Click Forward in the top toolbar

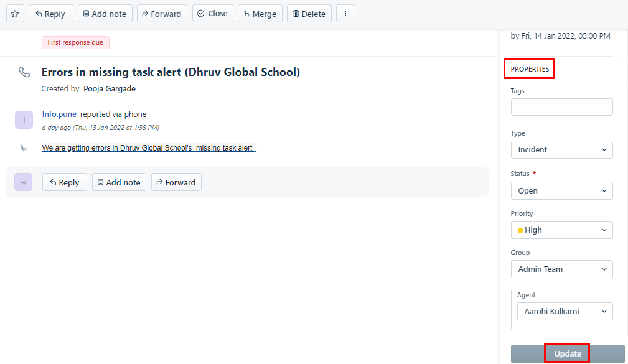click(x=162, y=14)
